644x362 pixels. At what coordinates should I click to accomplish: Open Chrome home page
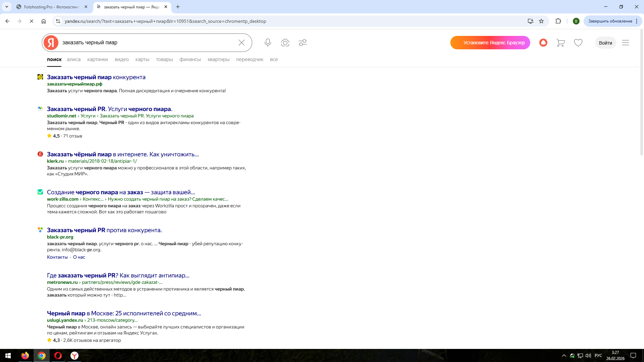coord(44,21)
